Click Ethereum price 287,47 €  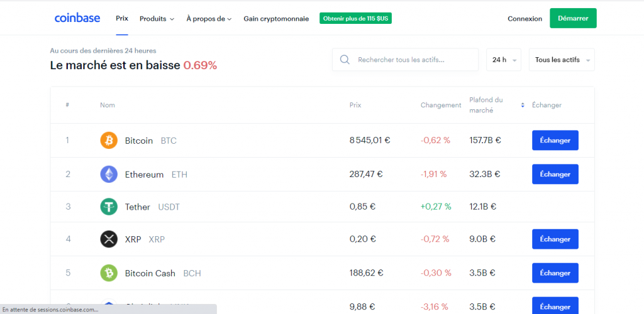click(366, 174)
